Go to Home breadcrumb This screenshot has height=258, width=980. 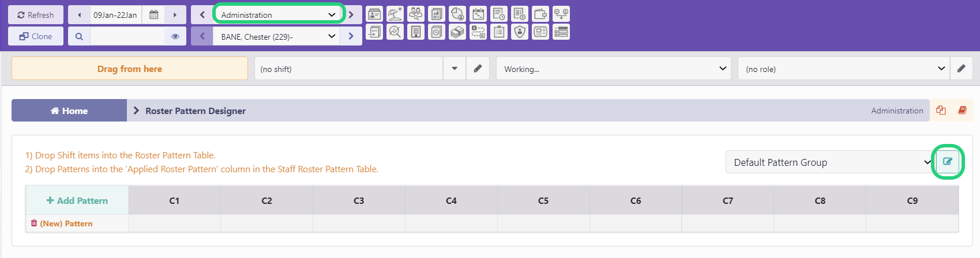(69, 111)
